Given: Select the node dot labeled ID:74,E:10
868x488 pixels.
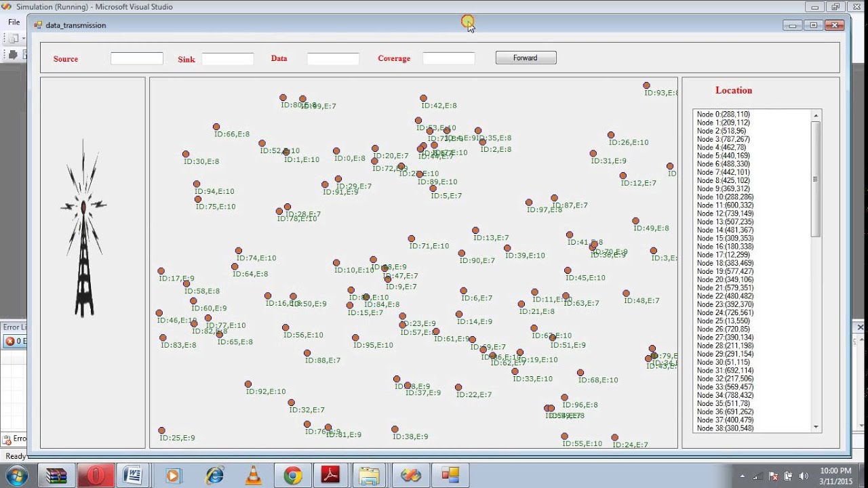Looking at the screenshot, I should [238, 251].
